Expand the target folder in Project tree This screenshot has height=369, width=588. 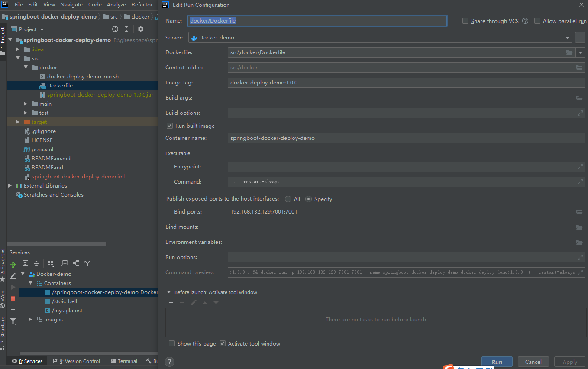click(18, 122)
